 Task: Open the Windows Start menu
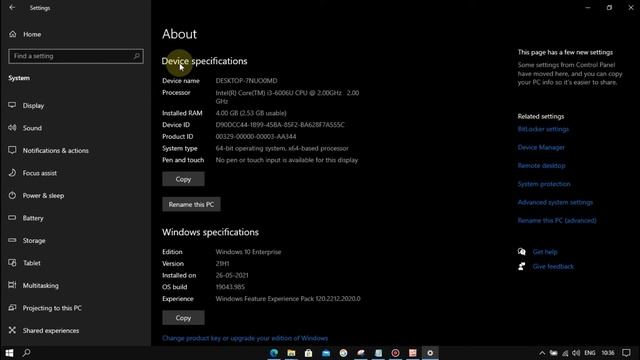[9, 353]
